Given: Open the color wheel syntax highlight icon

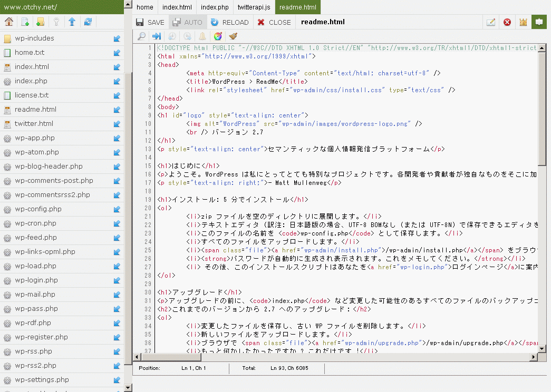Looking at the screenshot, I should 218,36.
